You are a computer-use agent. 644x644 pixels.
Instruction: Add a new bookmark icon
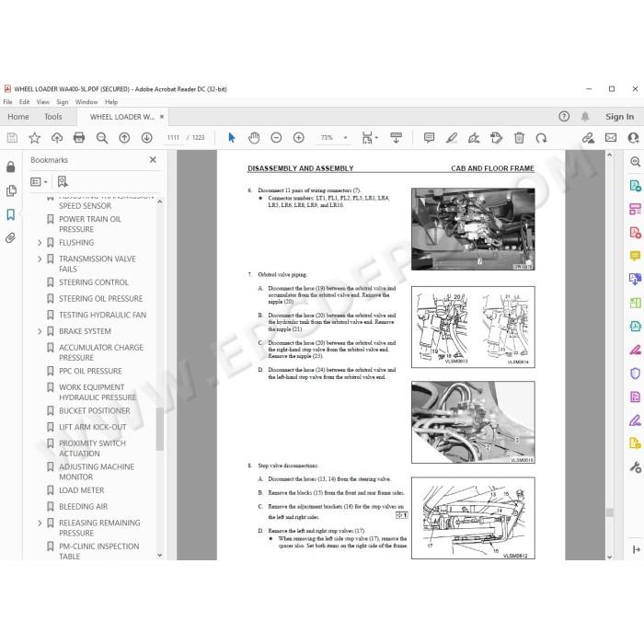point(63,181)
